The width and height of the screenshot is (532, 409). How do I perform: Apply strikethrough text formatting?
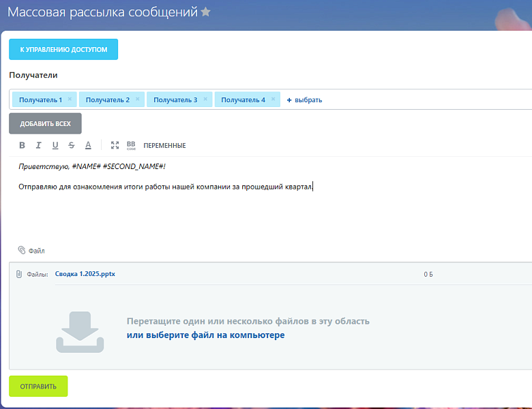click(x=72, y=145)
